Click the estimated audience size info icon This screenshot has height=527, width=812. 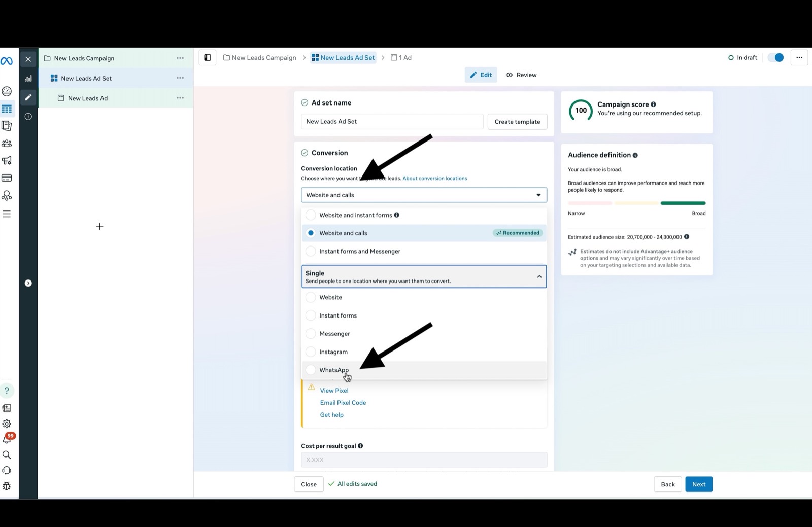click(x=687, y=237)
